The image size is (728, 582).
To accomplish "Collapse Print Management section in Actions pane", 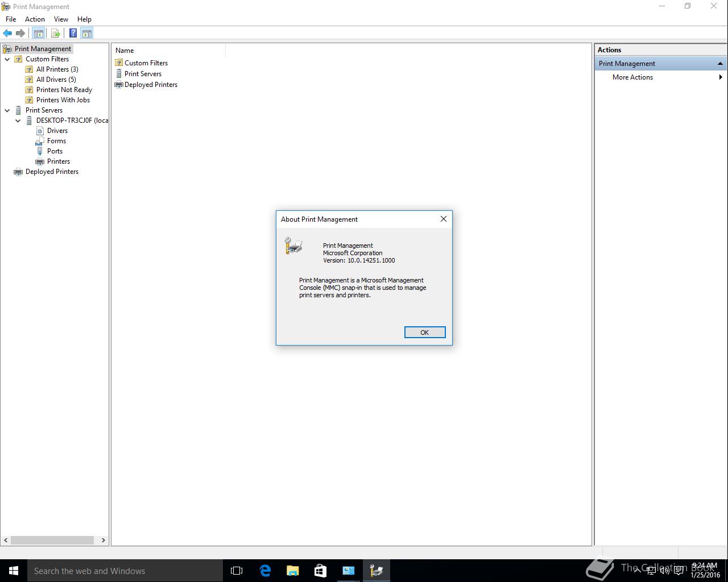I will [720, 64].
